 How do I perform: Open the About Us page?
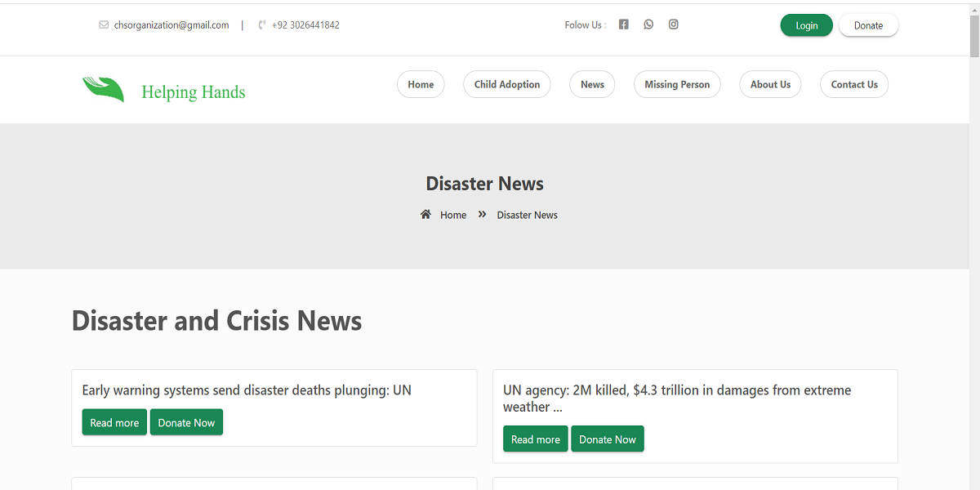coord(770,85)
